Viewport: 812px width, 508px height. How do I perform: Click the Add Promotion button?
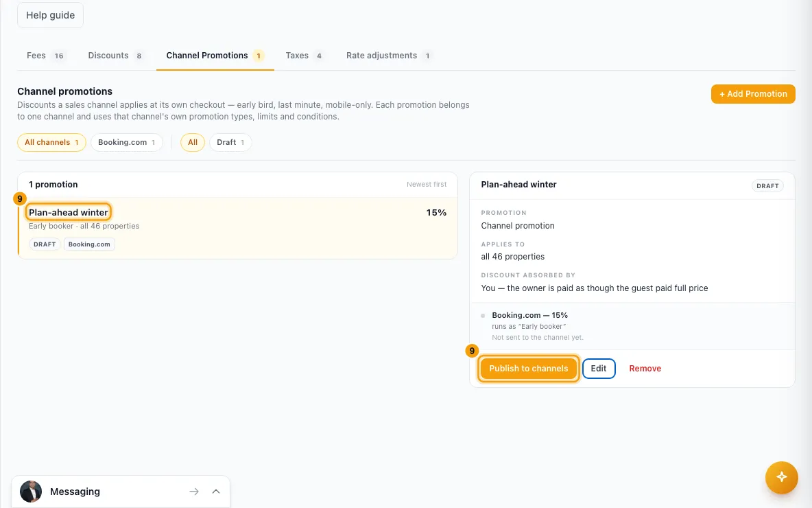click(753, 94)
